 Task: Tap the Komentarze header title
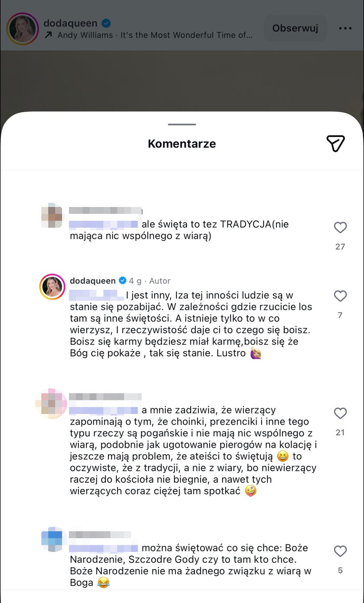[182, 144]
